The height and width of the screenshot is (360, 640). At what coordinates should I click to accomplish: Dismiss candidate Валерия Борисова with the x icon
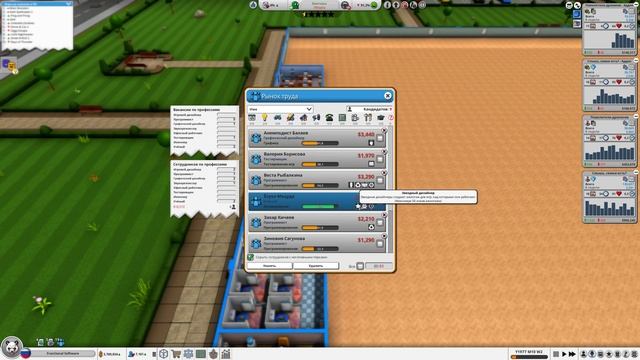(x=384, y=151)
